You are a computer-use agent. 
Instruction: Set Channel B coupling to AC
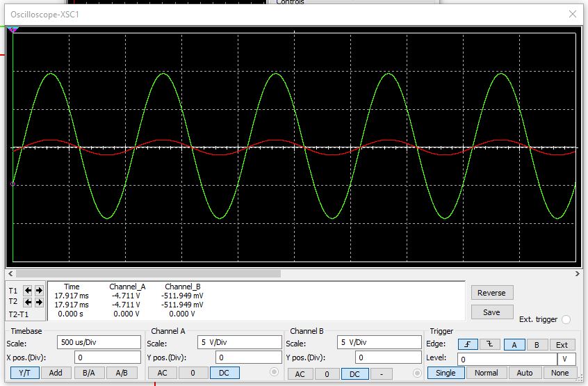[300, 374]
